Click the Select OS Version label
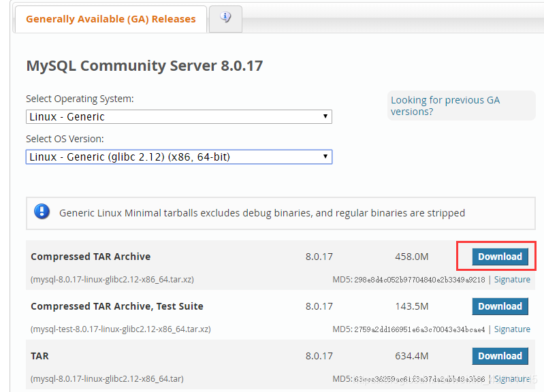Screen dimensions: 544x392 65,139
